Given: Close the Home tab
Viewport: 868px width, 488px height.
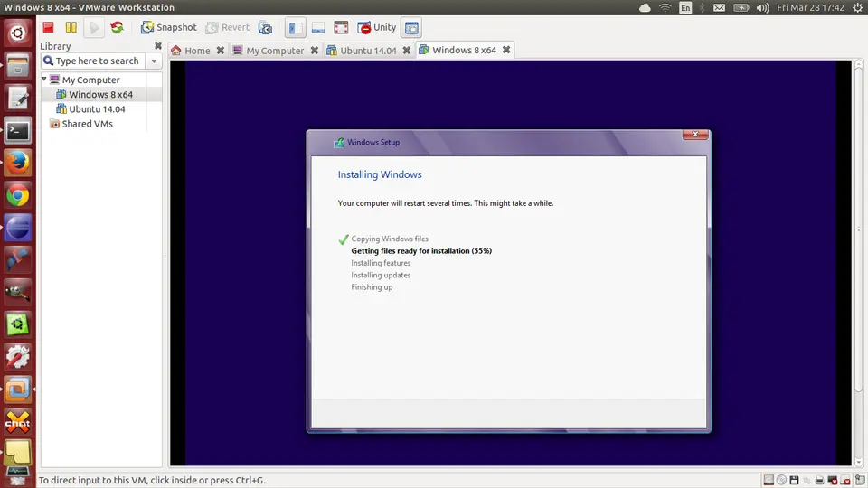Looking at the screenshot, I should 221,51.
